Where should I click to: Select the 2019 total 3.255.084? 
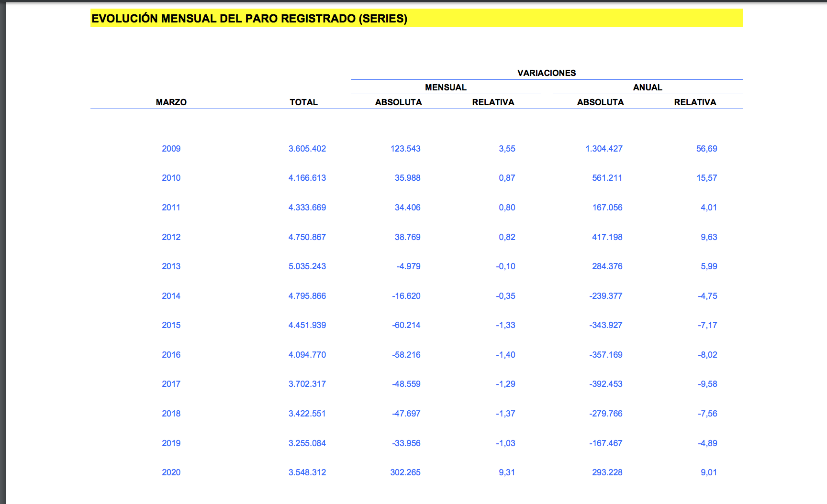(x=307, y=443)
